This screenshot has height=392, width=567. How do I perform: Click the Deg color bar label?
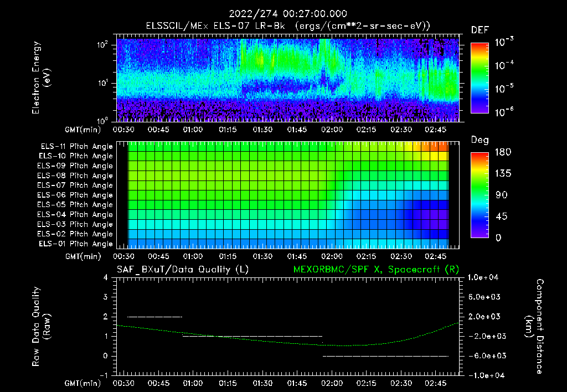[x=480, y=140]
